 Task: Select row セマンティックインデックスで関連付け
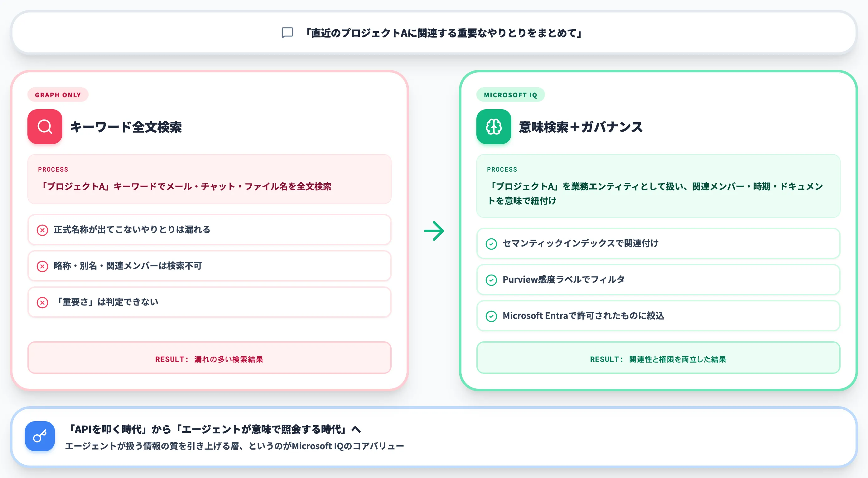tap(658, 243)
